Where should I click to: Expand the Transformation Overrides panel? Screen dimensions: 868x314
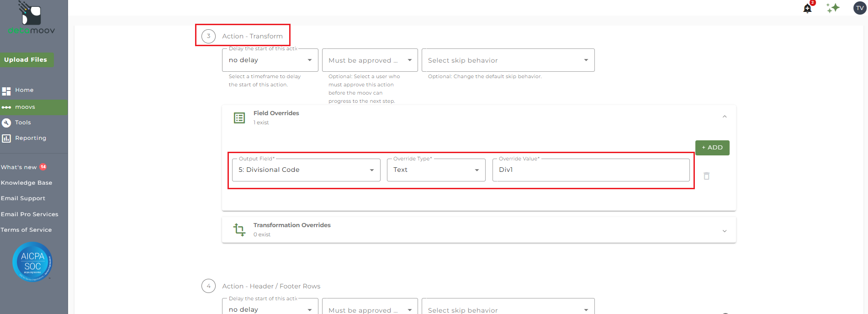[x=725, y=231]
